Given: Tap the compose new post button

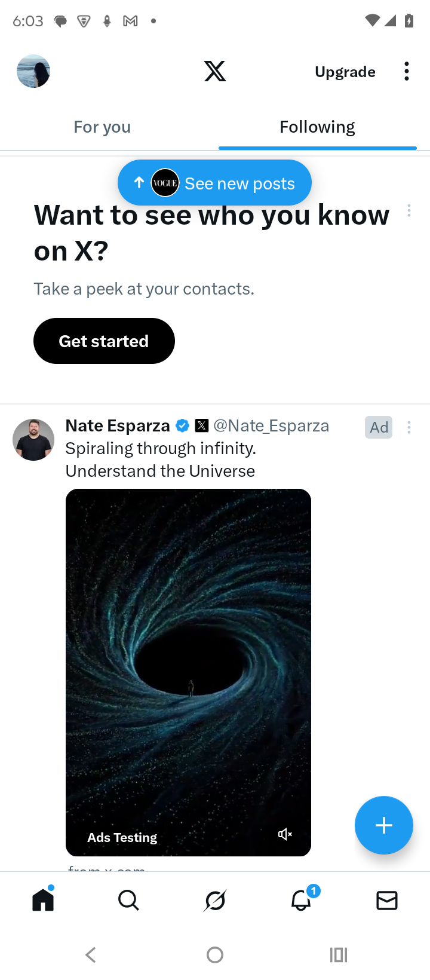Looking at the screenshot, I should [383, 825].
